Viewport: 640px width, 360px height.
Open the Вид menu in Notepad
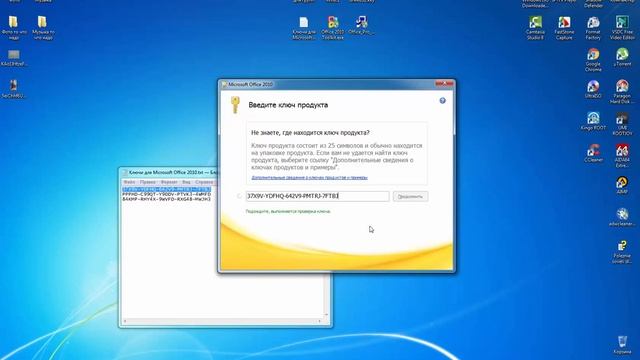pyautogui.click(x=186, y=182)
